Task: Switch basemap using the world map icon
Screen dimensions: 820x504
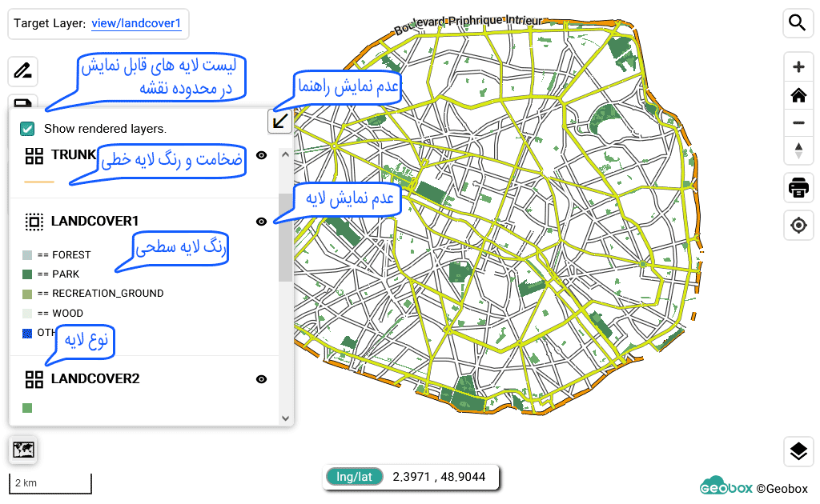Action: pyautogui.click(x=23, y=450)
